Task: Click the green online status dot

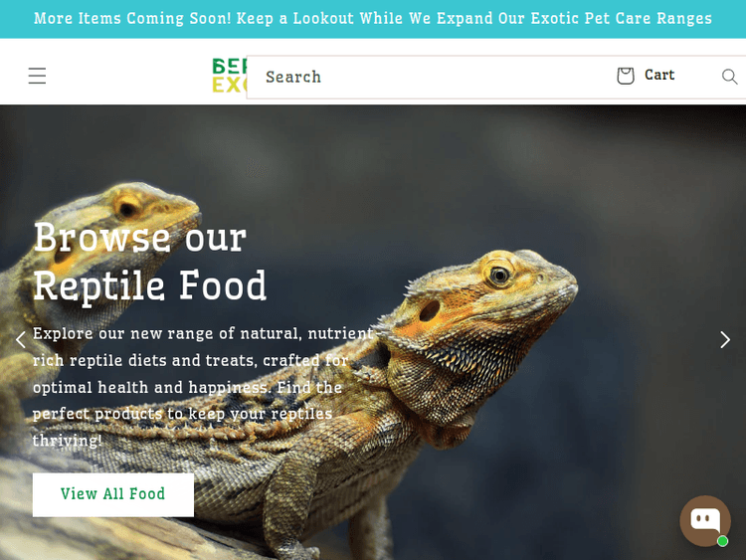Action: pyautogui.click(x=722, y=541)
